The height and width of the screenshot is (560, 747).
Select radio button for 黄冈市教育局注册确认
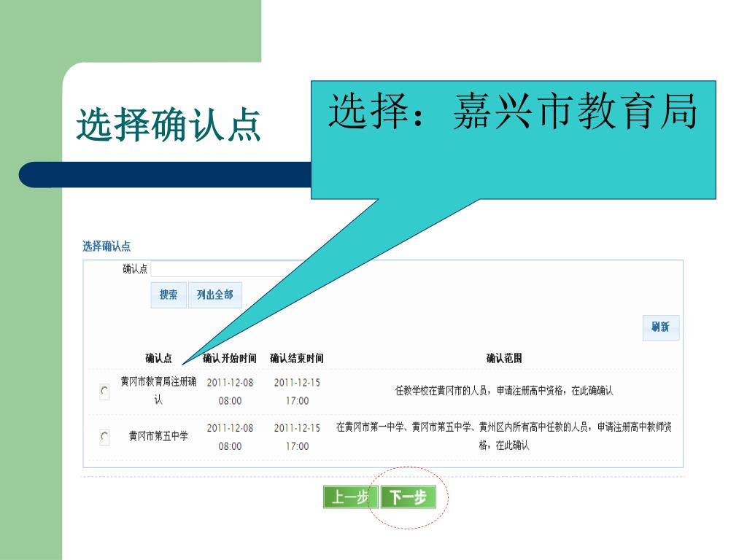tap(104, 392)
